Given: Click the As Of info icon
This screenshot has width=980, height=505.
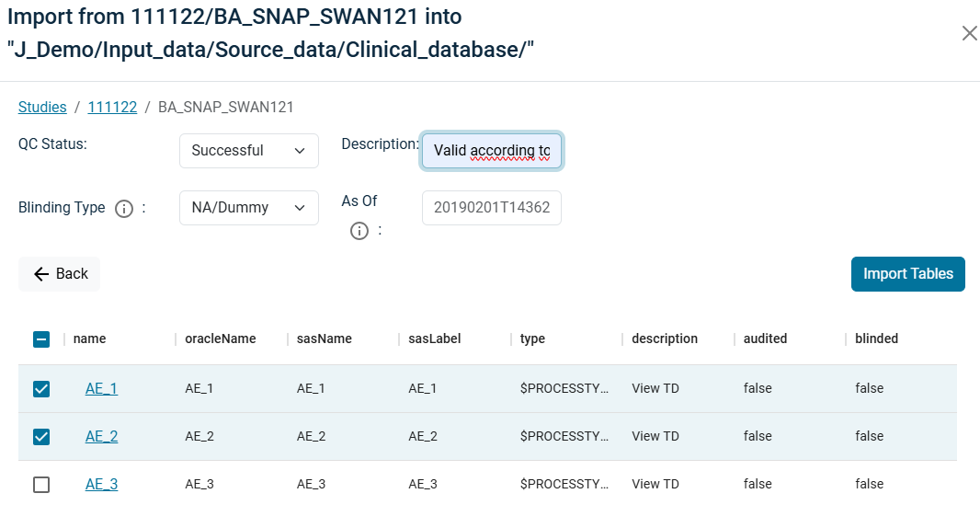Looking at the screenshot, I should [359, 231].
